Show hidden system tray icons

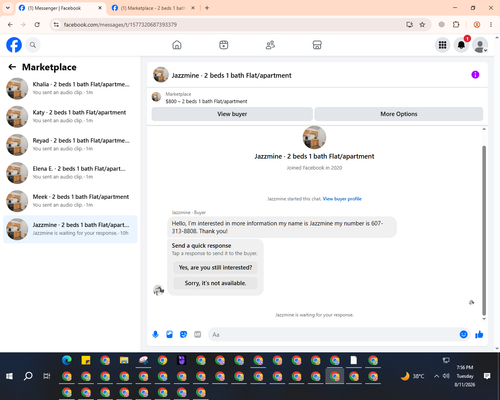tap(436, 376)
